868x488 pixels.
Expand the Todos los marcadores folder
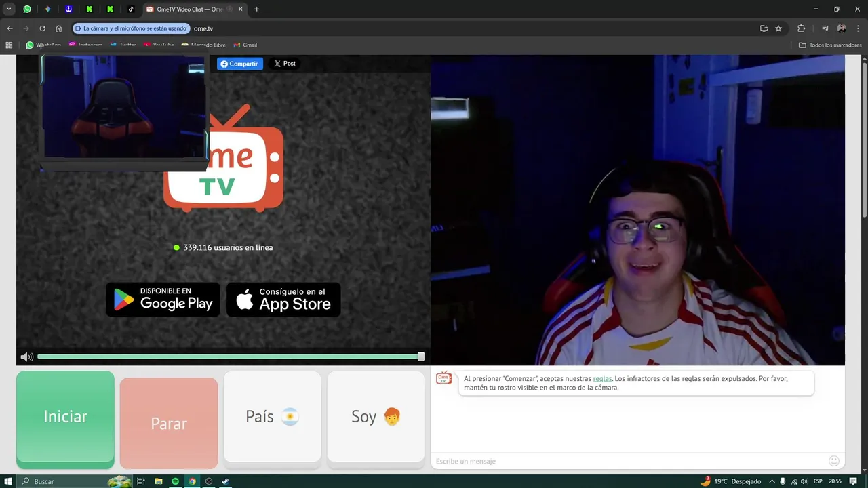click(830, 45)
